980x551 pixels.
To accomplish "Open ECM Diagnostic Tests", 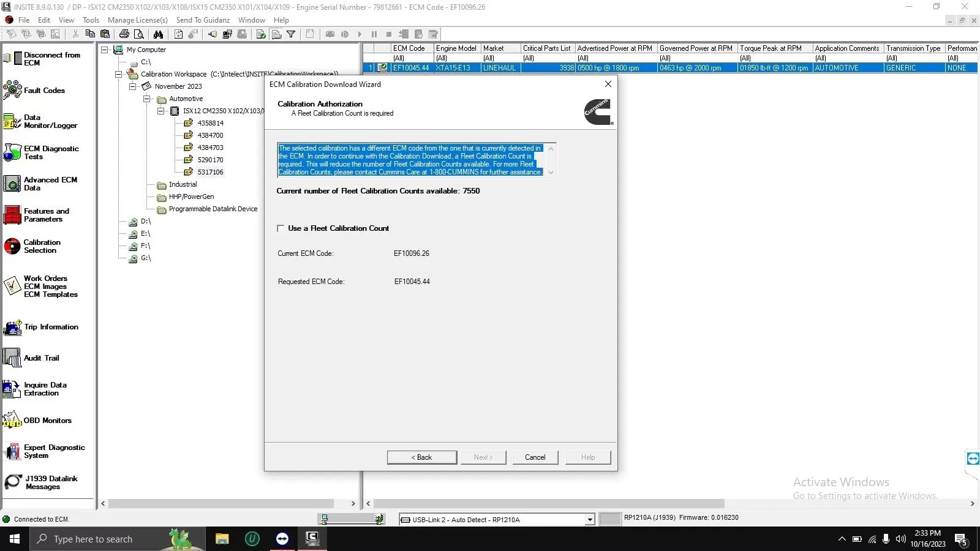I will point(41,152).
